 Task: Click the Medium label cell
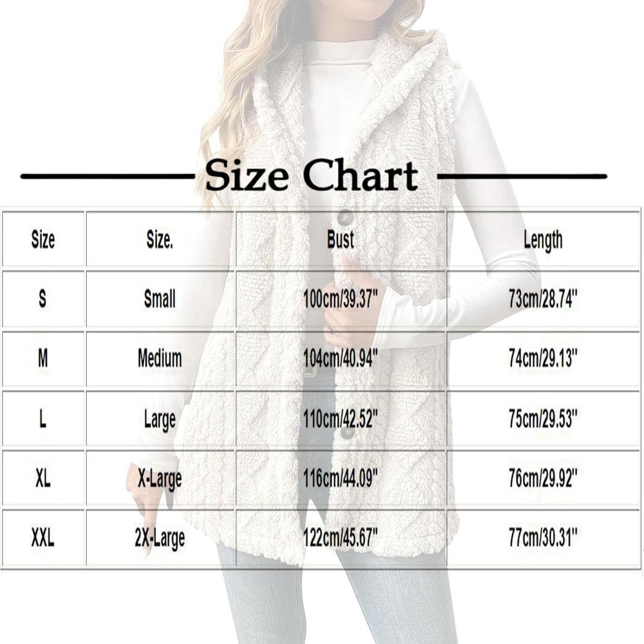(x=160, y=358)
